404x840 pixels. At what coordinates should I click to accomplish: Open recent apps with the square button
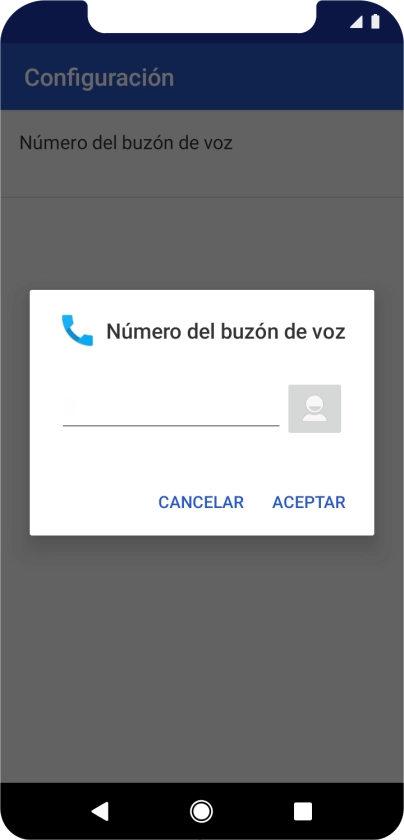(x=303, y=811)
